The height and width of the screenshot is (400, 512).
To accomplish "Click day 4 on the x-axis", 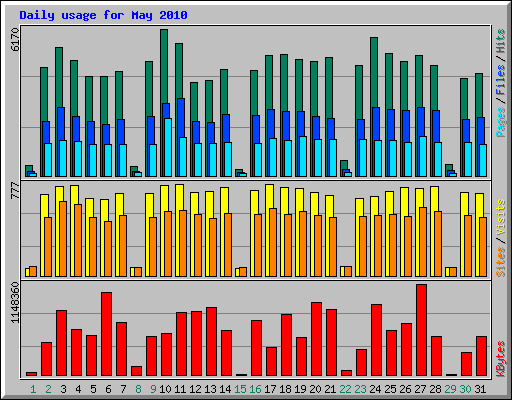I will coord(78,389).
